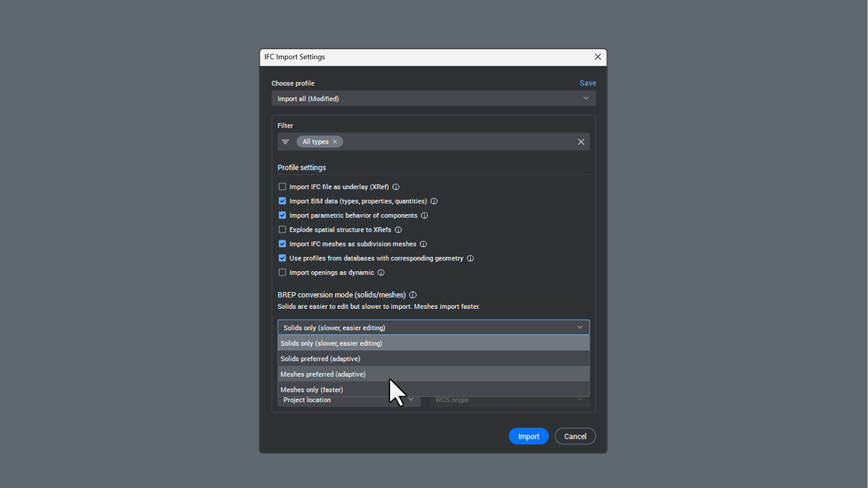868x488 pixels.
Task: Show info for BREP conversion mode
Action: 413,295
